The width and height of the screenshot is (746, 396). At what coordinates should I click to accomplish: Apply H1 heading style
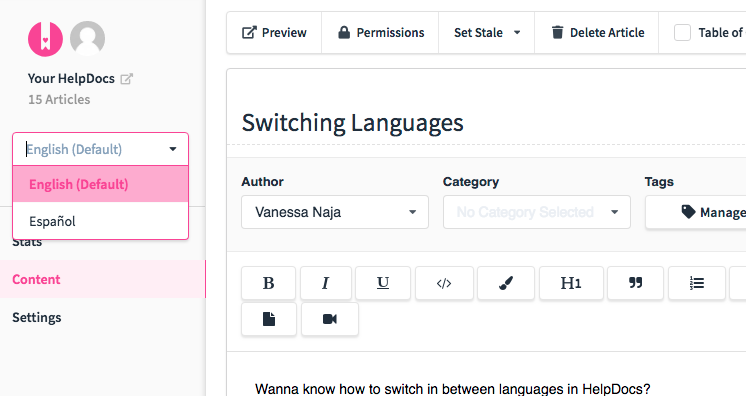tap(571, 283)
